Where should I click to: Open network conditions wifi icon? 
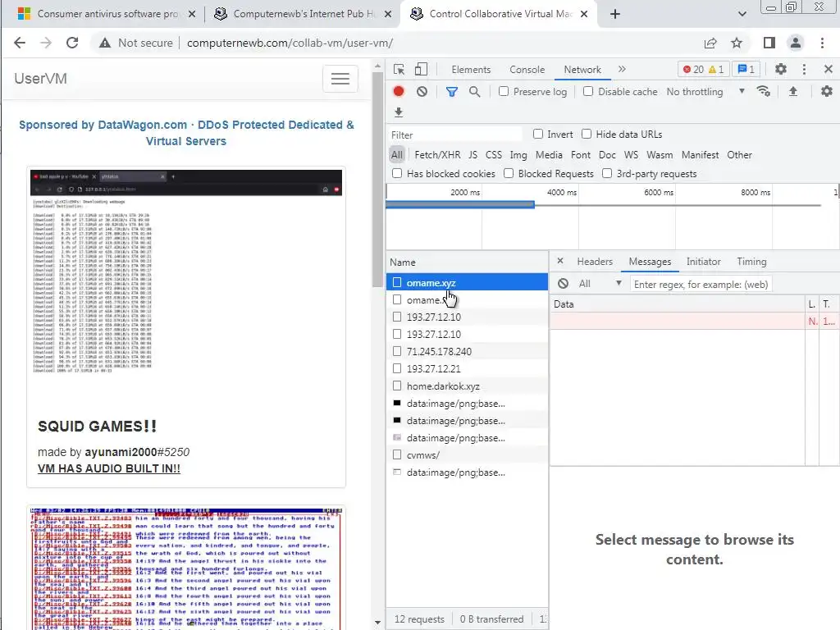point(764,92)
